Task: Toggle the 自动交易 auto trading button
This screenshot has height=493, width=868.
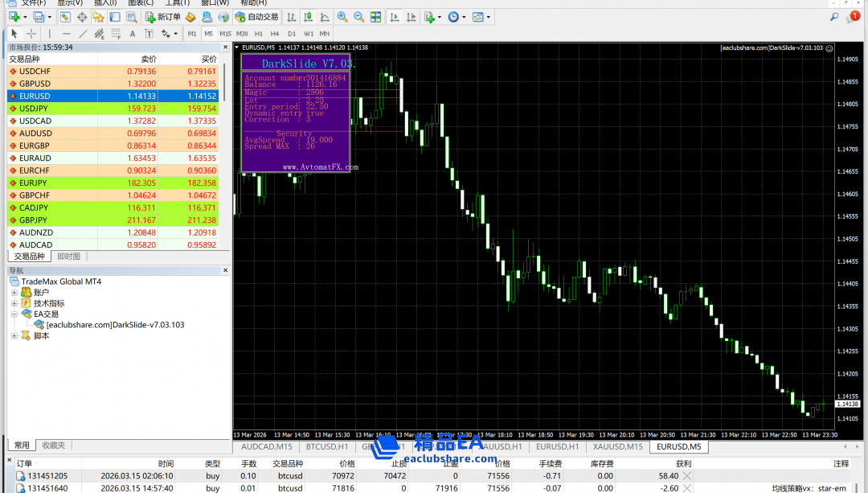Action: pos(256,17)
